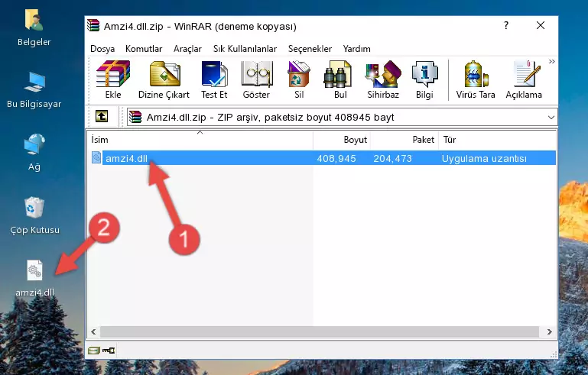Run Test Et on the archive
This screenshot has width=588, height=375.
[x=214, y=79]
